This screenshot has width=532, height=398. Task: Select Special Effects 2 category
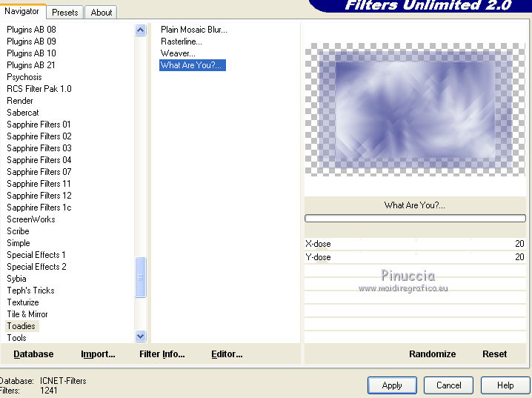click(x=36, y=267)
